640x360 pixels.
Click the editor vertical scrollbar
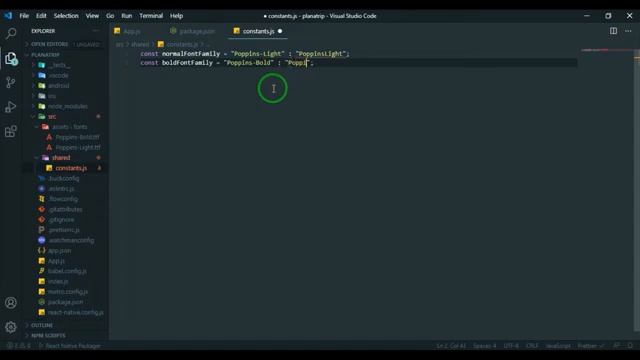[637, 190]
